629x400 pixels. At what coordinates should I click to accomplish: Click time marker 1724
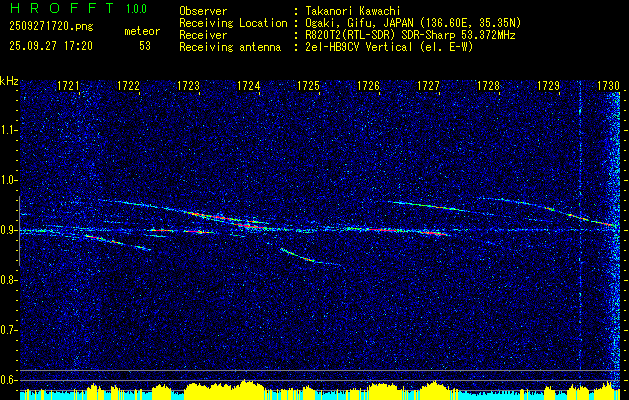coord(248,85)
